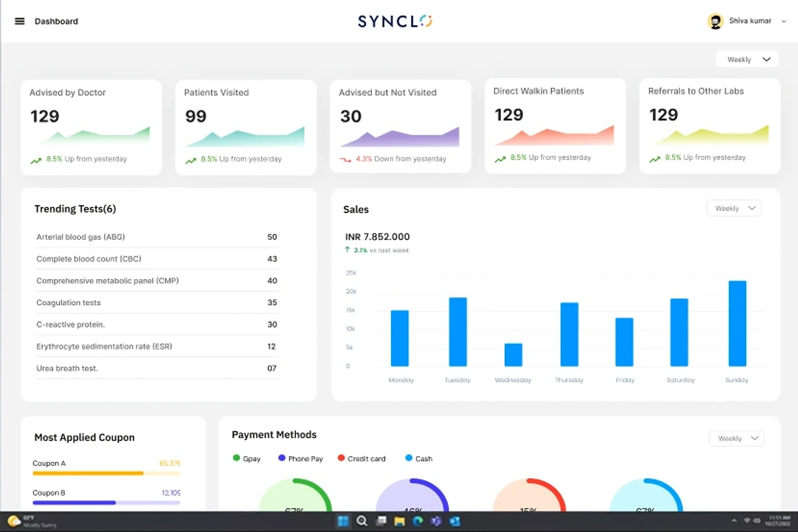Open Task View in the taskbar

[x=381, y=521]
